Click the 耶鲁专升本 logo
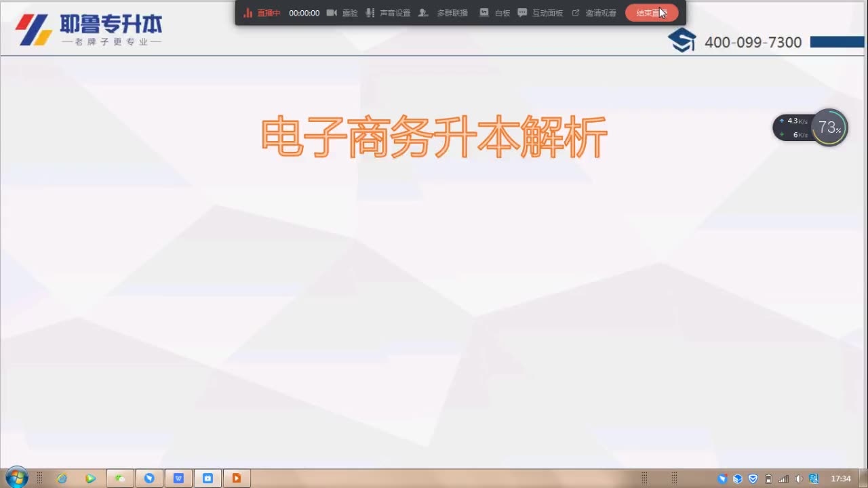 (90, 29)
